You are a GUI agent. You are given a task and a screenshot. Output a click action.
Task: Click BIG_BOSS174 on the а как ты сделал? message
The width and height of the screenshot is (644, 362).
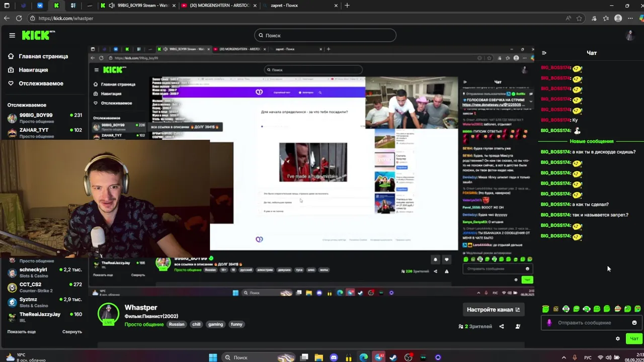(x=555, y=205)
